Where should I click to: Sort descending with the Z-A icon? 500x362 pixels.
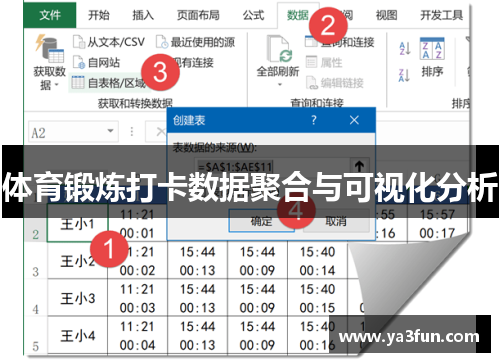(x=405, y=75)
